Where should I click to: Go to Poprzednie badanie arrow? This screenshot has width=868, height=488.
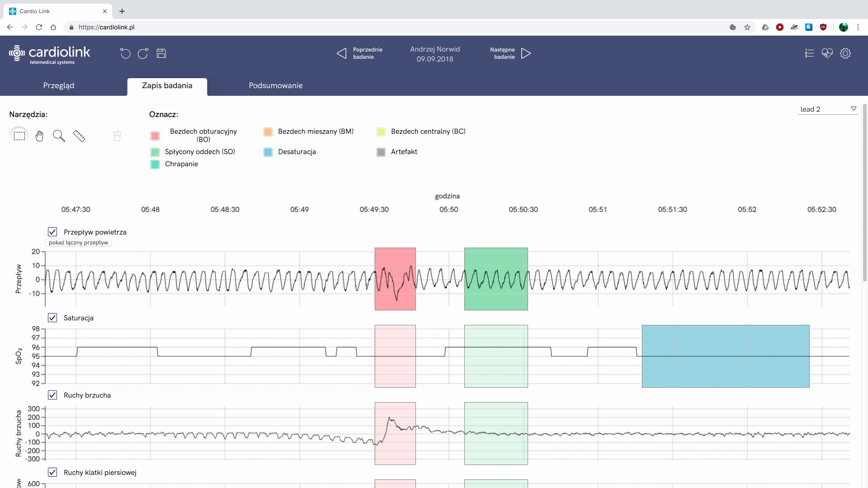pyautogui.click(x=342, y=53)
